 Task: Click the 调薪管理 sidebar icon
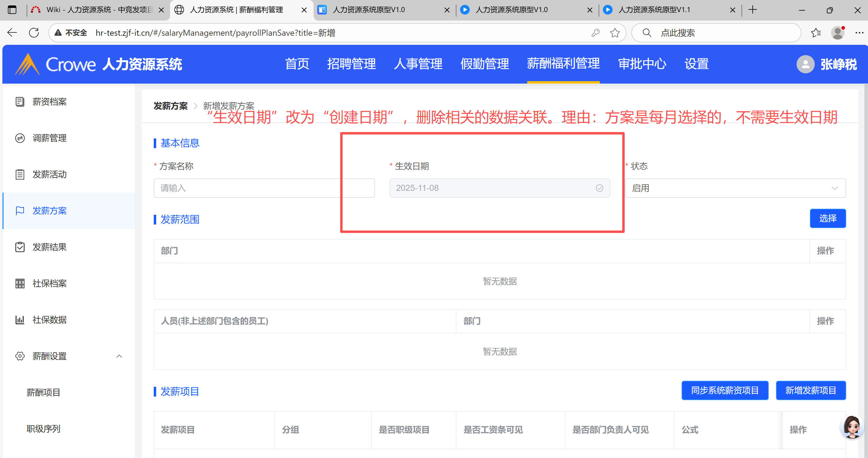(20, 138)
